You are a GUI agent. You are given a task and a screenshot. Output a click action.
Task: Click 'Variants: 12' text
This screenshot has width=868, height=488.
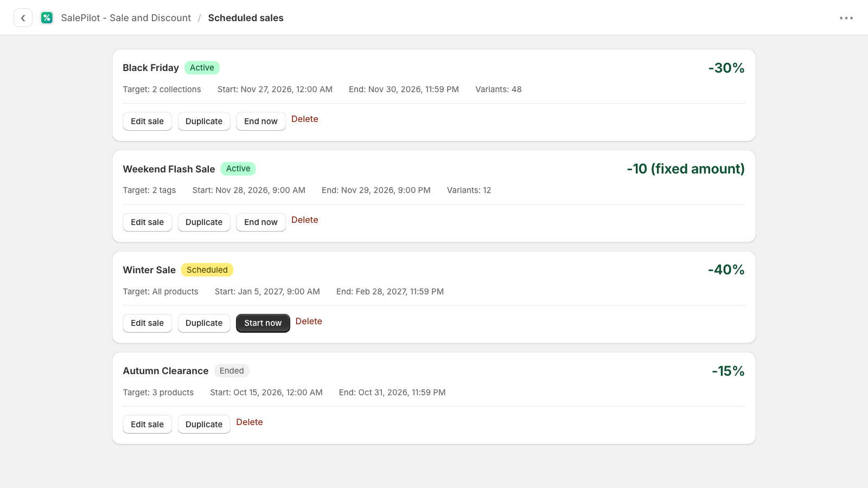pos(469,190)
